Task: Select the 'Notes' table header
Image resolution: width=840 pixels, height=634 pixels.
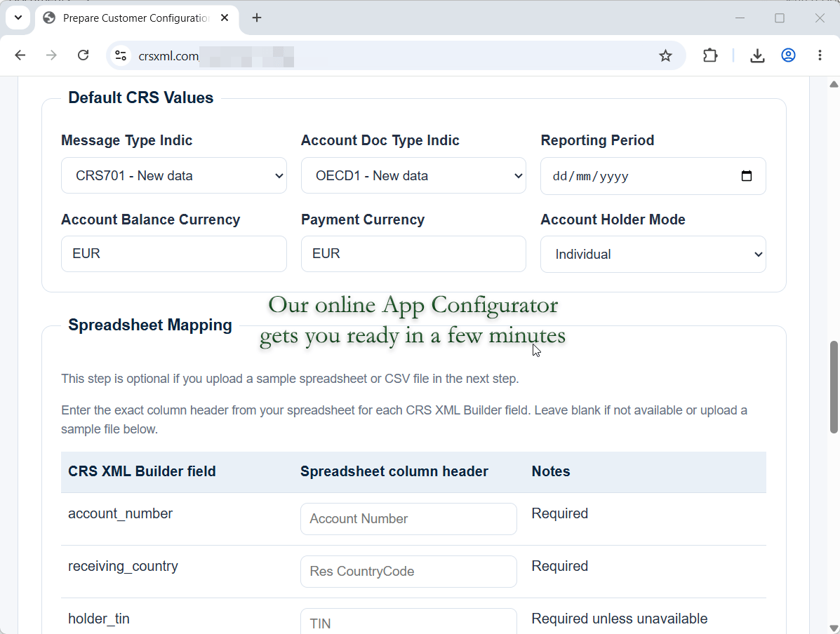Action: pyautogui.click(x=551, y=471)
